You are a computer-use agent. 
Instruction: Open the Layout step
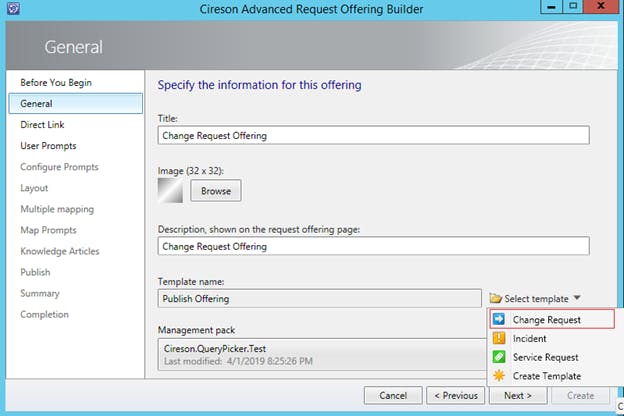point(34,188)
